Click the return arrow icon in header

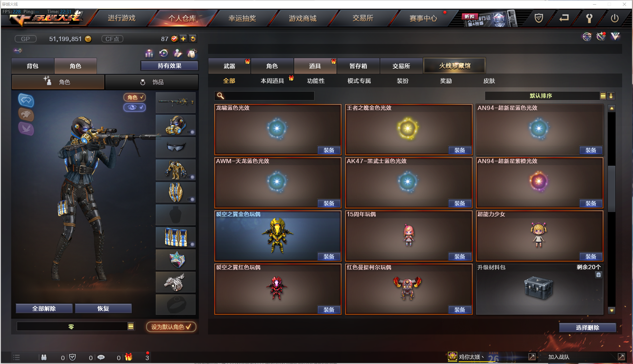(564, 18)
